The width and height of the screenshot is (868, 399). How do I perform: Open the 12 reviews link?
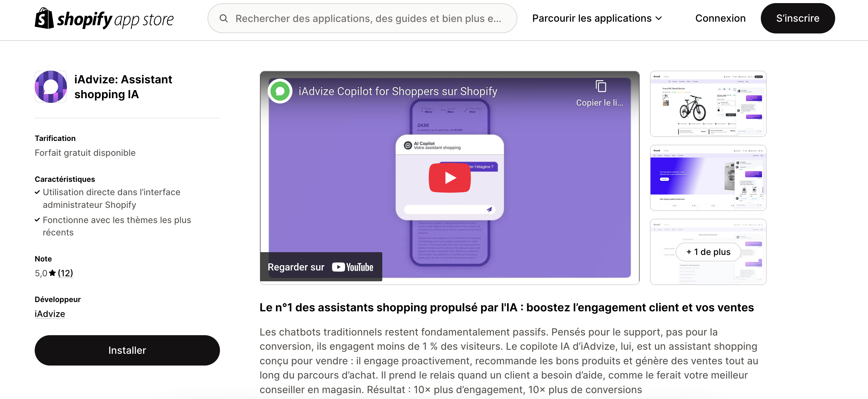(x=65, y=273)
